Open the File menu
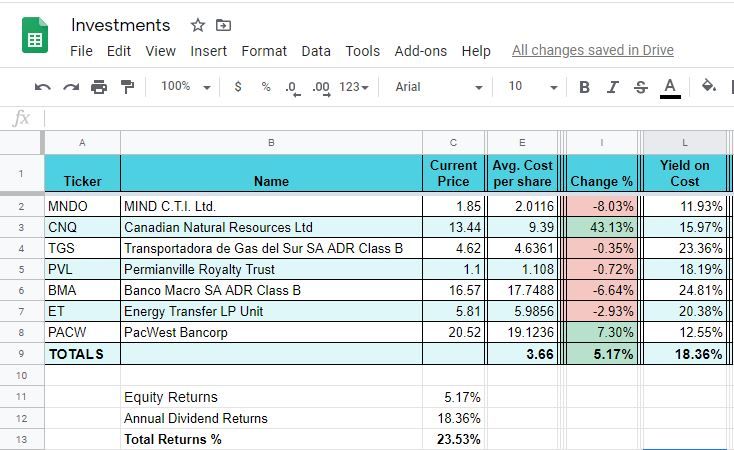This screenshot has height=450, width=734. pos(81,51)
